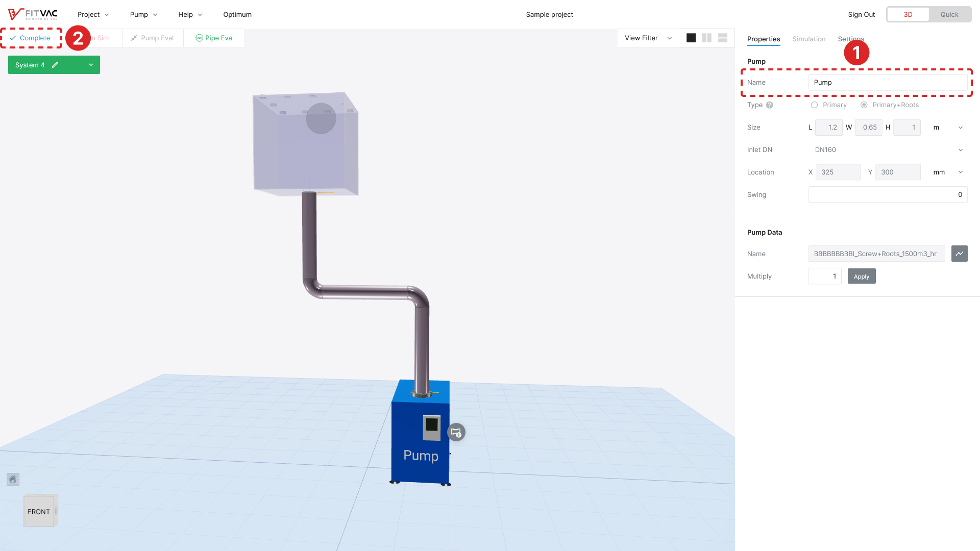Open the Optimum menu item
980x551 pixels.
[x=237, y=14]
